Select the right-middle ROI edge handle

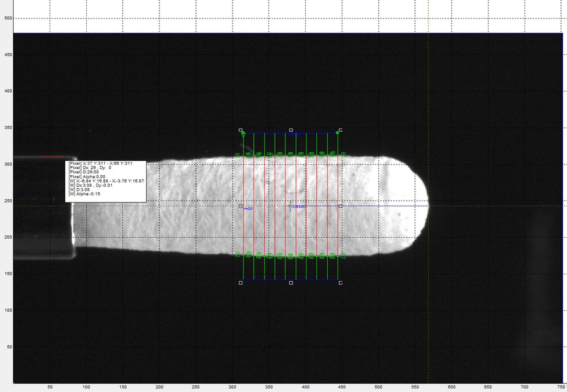click(x=340, y=206)
